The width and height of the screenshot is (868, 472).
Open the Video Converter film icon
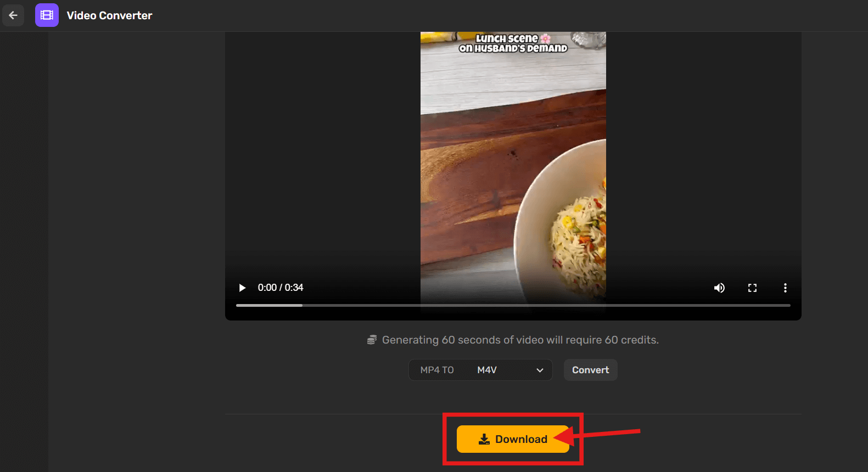47,15
